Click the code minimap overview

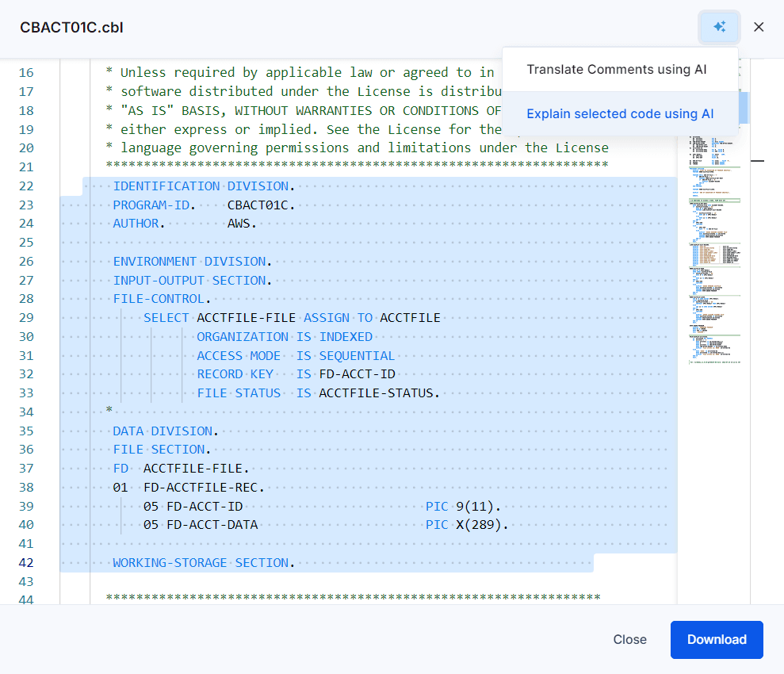714,250
